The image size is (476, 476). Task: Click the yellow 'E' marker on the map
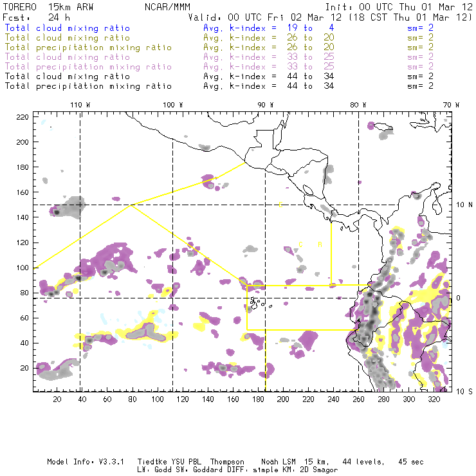coord(280,205)
